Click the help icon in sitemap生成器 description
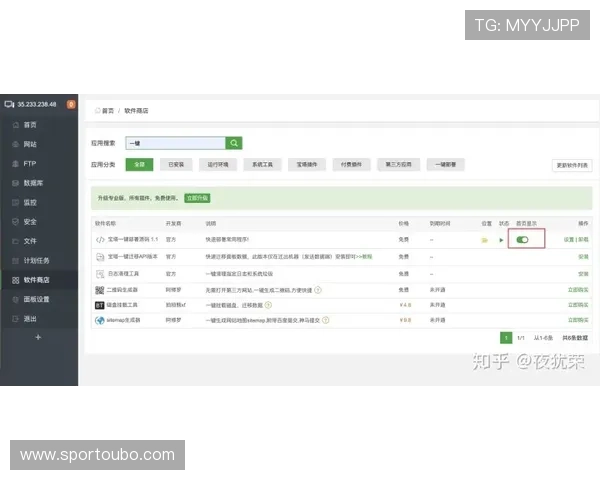The height and width of the screenshot is (480, 600). [x=325, y=320]
